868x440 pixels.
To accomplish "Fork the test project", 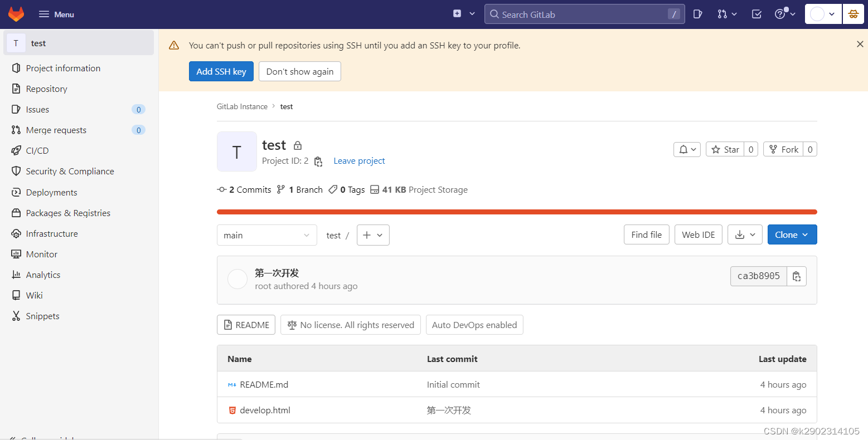I will (x=783, y=149).
